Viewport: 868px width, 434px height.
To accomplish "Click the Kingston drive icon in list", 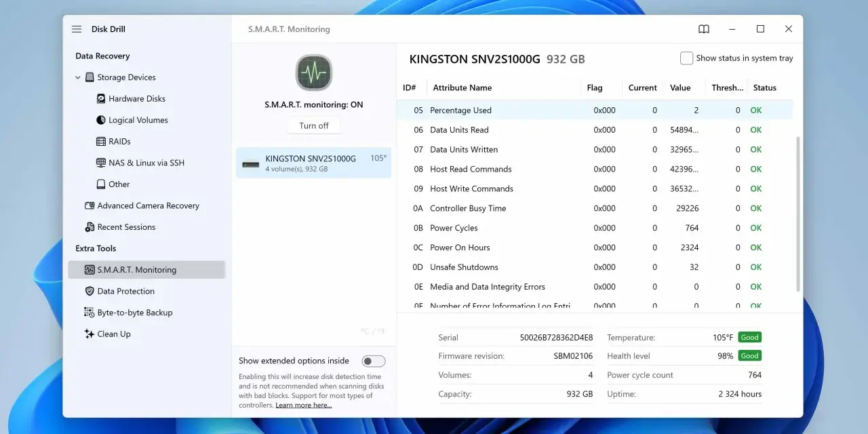I will click(x=251, y=163).
